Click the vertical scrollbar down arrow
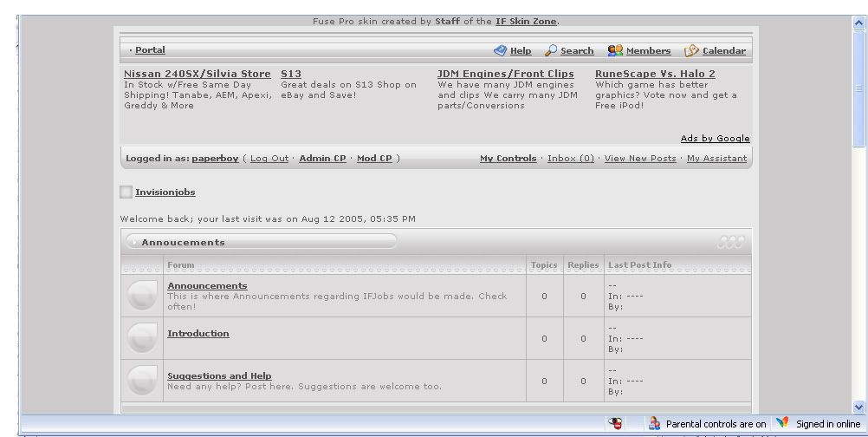 (859, 406)
